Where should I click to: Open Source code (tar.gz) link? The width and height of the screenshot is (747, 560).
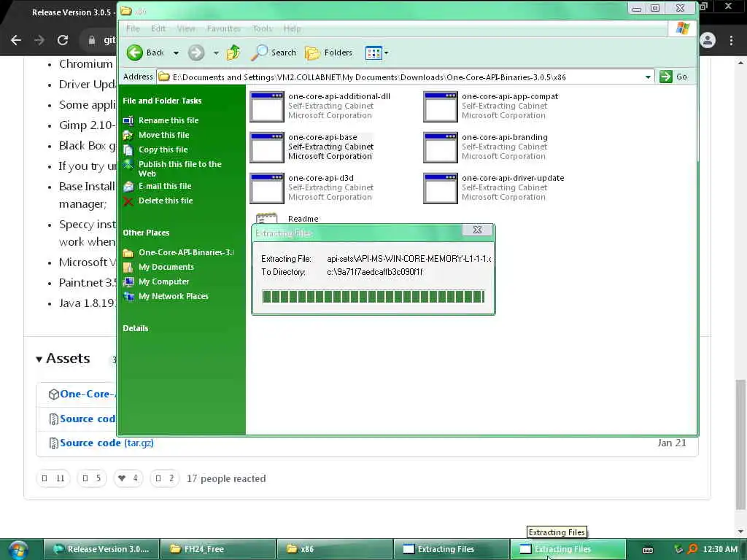107,443
